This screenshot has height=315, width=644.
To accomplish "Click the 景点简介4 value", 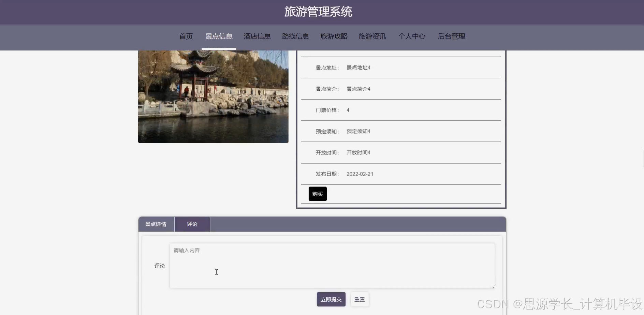I will click(x=358, y=89).
